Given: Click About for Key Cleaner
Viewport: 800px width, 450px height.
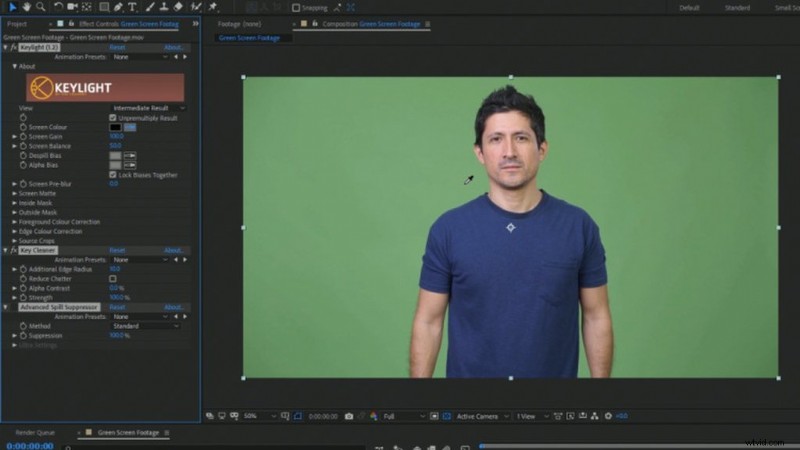Looking at the screenshot, I should click(173, 251).
